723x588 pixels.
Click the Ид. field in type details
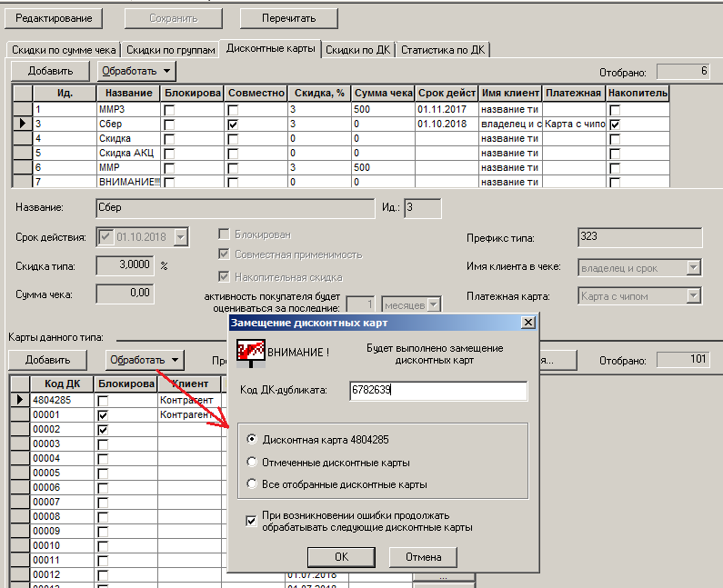(x=422, y=208)
